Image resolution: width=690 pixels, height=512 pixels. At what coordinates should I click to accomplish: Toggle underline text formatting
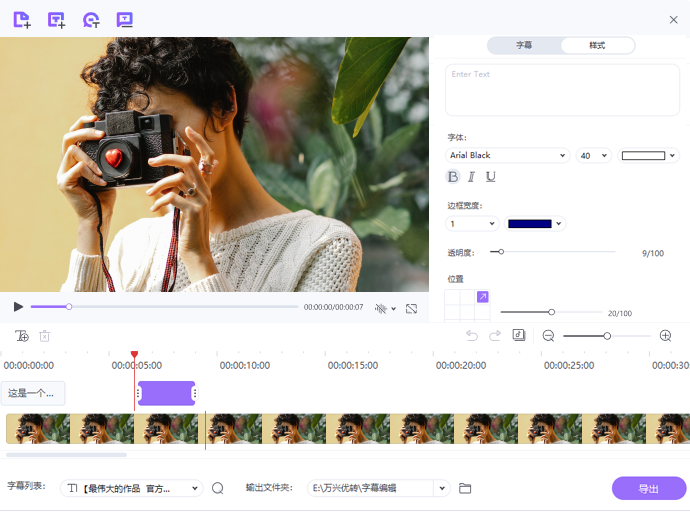tap(491, 177)
